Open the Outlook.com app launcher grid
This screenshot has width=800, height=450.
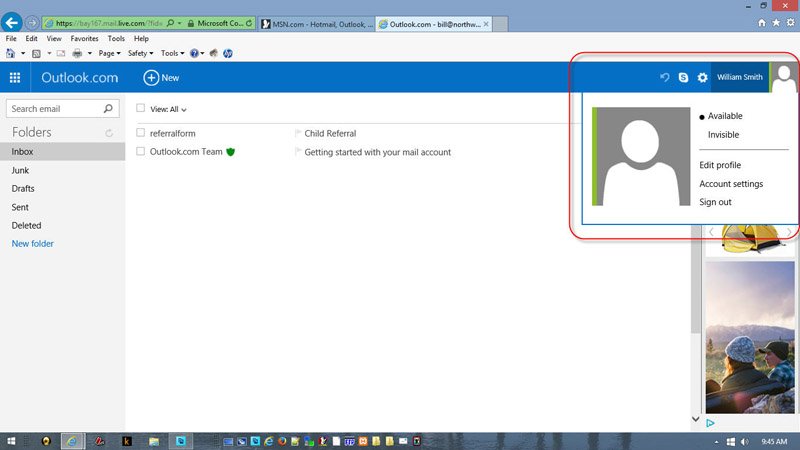click(x=15, y=78)
